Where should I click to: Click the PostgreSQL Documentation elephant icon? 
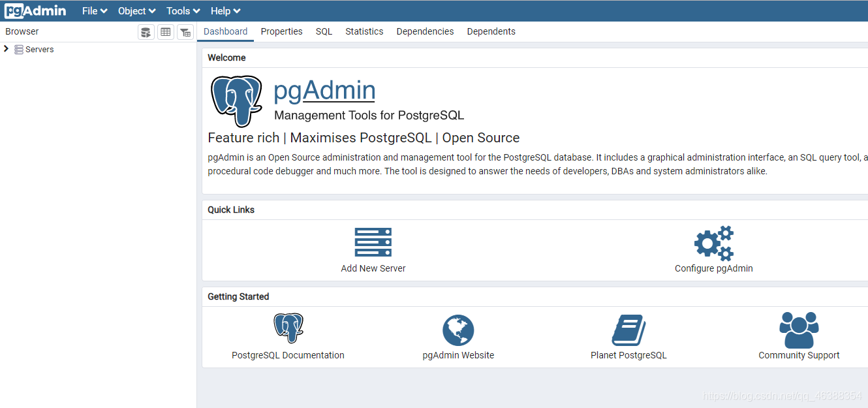pos(288,328)
